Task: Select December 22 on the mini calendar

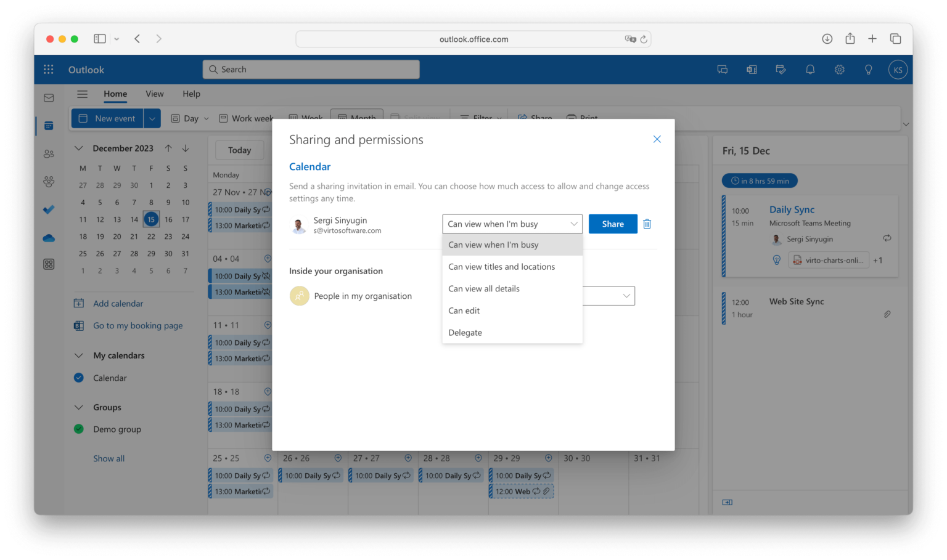Action: 151,236
